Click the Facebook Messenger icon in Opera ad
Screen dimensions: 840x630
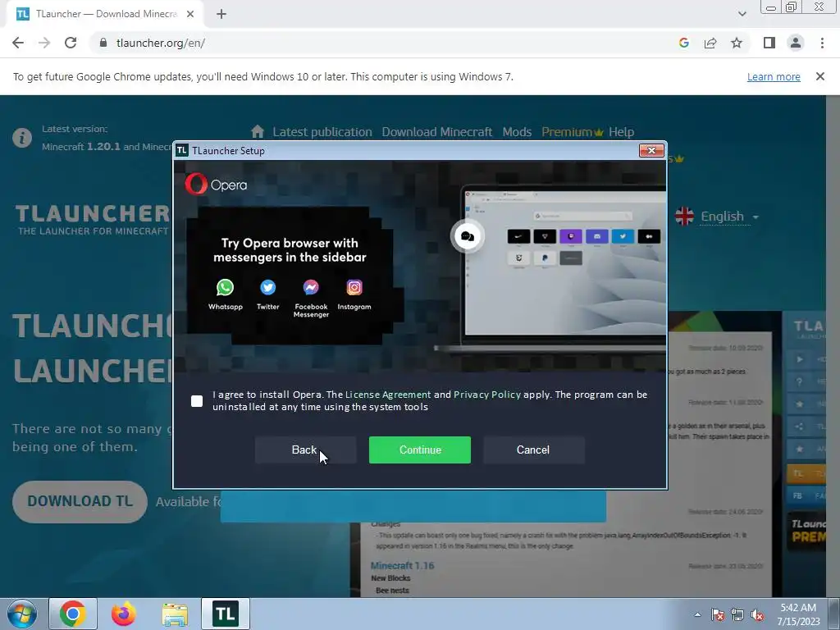coord(311,288)
